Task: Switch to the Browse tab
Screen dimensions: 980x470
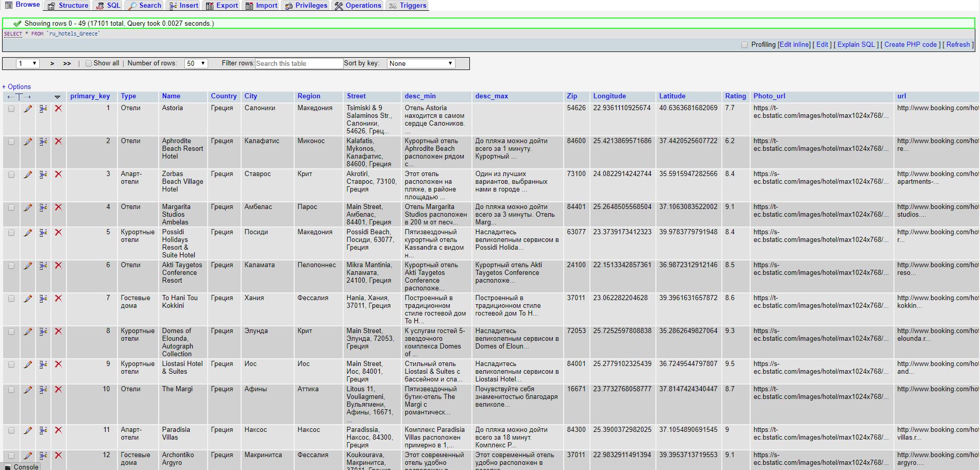Action: pos(22,5)
